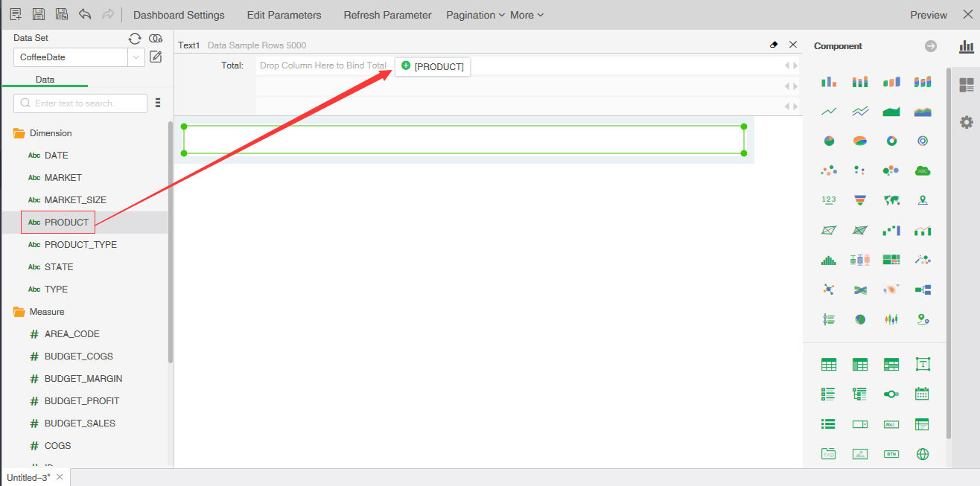The height and width of the screenshot is (486, 980).
Task: Insert the world map chart component
Action: (x=891, y=200)
